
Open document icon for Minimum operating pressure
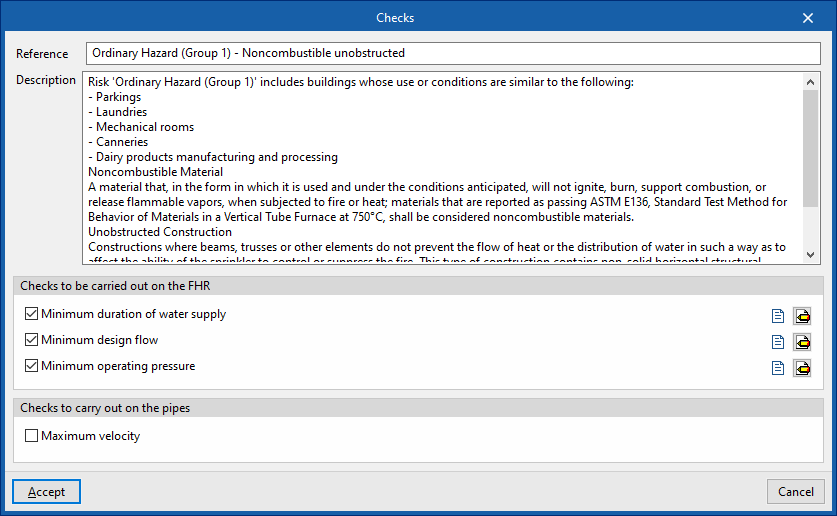[778, 368]
